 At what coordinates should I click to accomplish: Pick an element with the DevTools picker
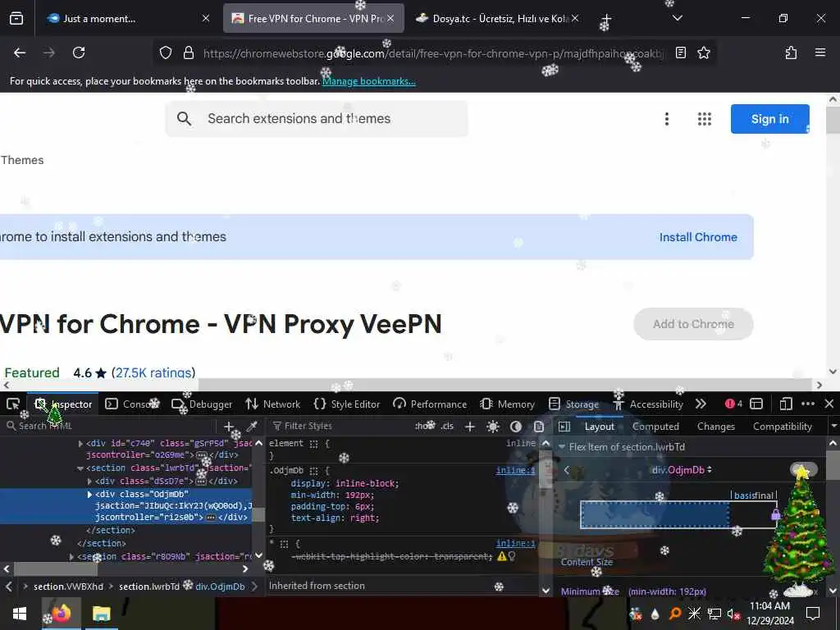pos(13,404)
